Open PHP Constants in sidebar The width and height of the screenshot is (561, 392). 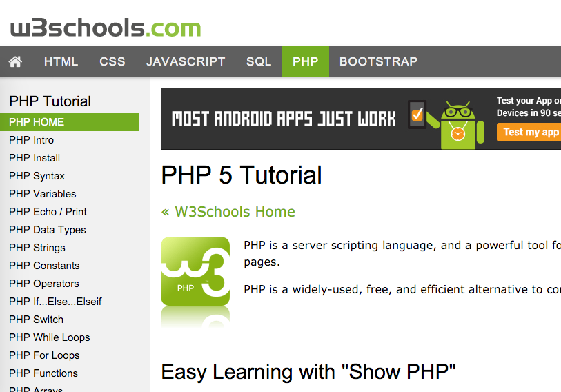[x=44, y=265]
